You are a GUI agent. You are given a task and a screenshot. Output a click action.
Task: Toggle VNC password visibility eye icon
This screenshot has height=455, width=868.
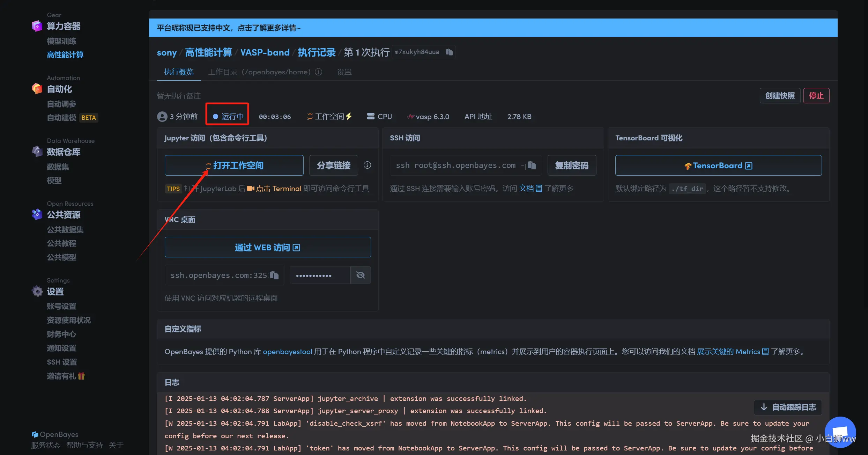tap(360, 275)
